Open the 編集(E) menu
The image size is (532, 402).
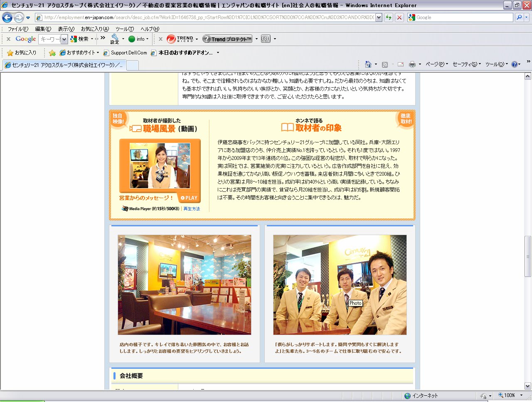click(43, 29)
